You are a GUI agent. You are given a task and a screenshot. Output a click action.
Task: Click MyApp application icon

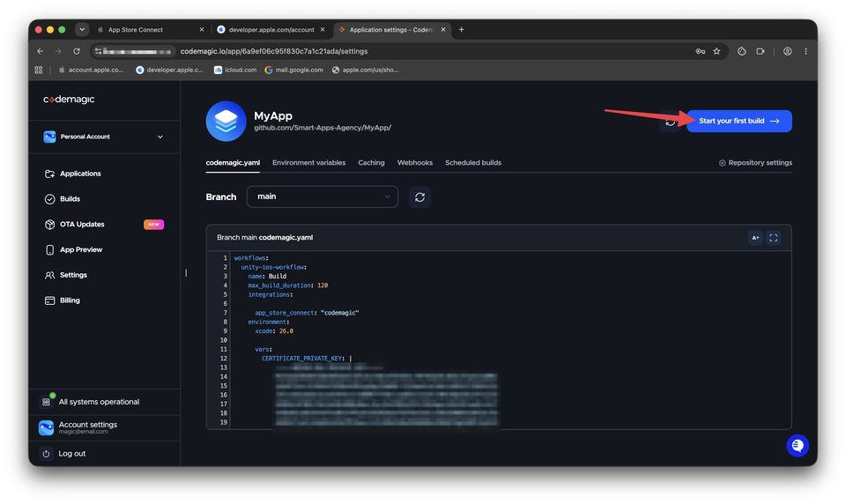[x=226, y=122]
